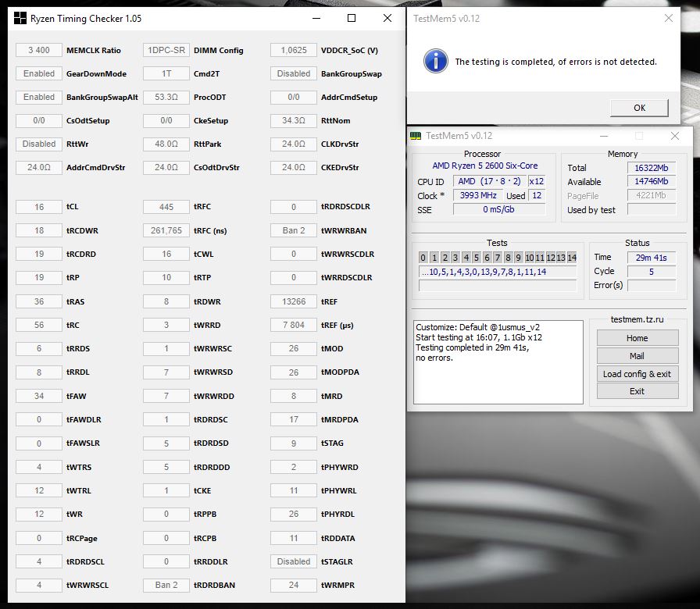Select test number 10 box in Tests

coord(530,258)
